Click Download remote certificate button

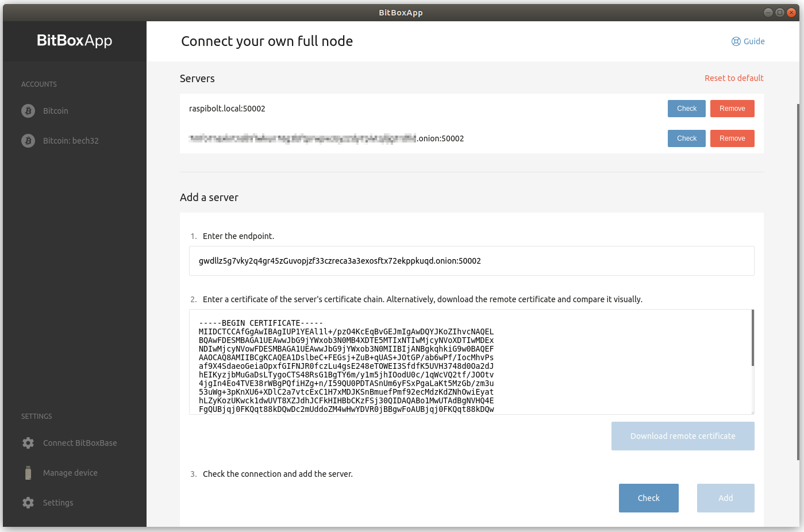[x=683, y=436]
